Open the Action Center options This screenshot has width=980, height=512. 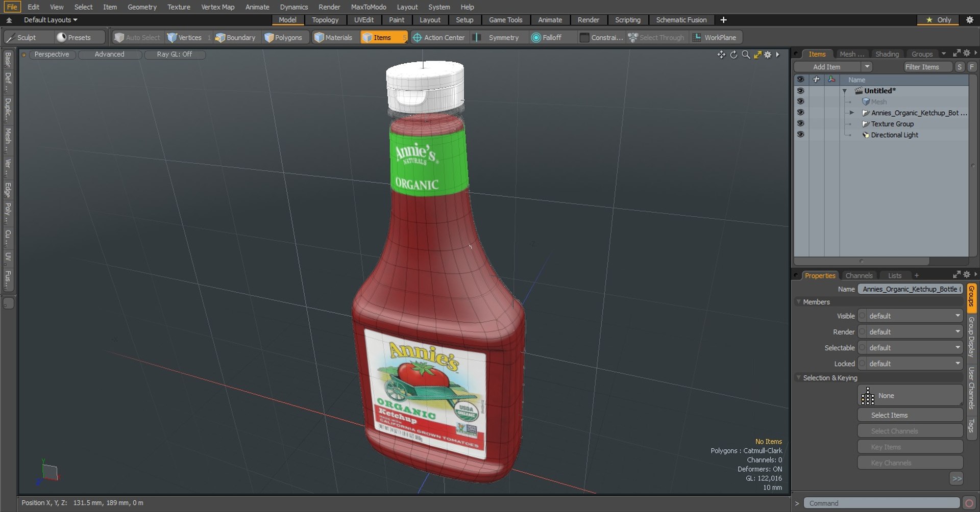pyautogui.click(x=439, y=37)
